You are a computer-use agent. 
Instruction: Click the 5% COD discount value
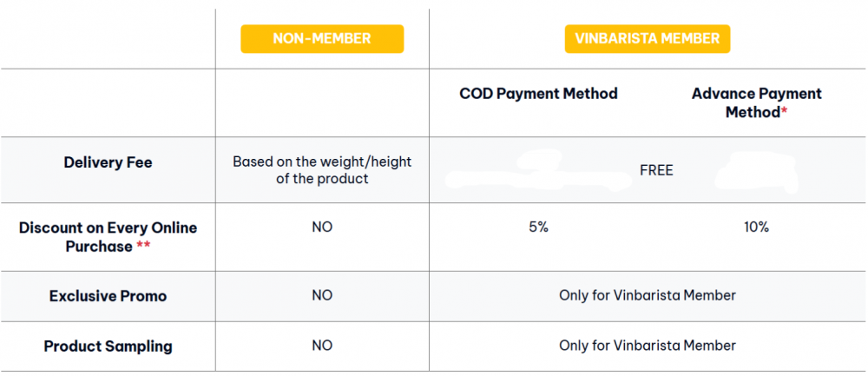pyautogui.click(x=539, y=227)
